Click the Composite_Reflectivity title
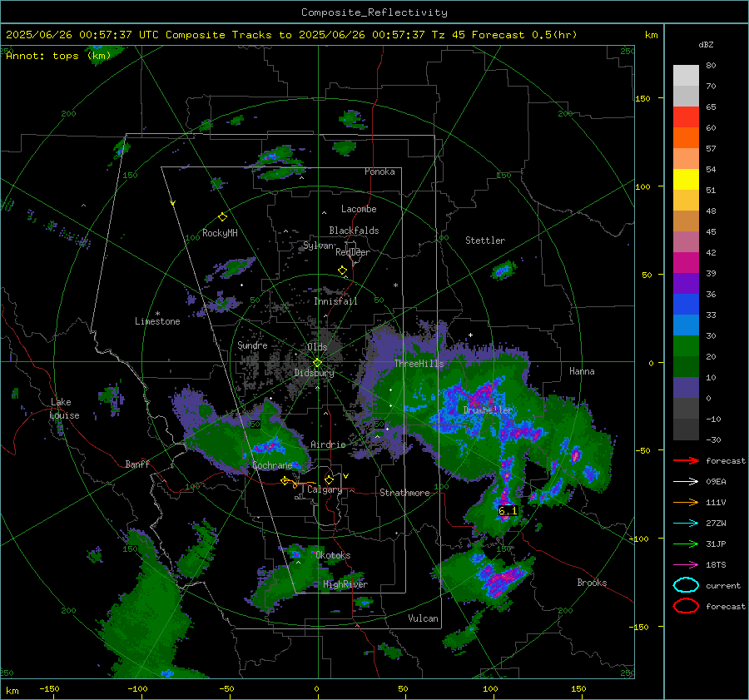 (374, 12)
